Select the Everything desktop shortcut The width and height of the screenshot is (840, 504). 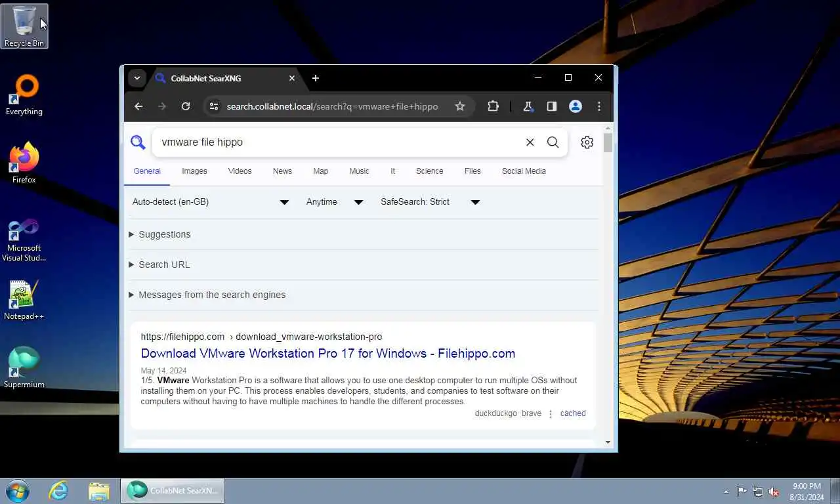24,96
